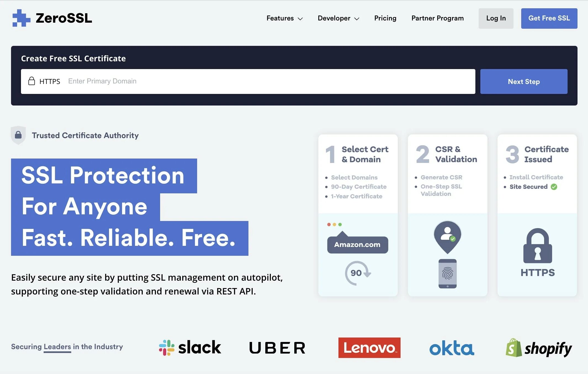Click the Okta logo icon
Viewport: 588px width, 374px height.
point(452,348)
